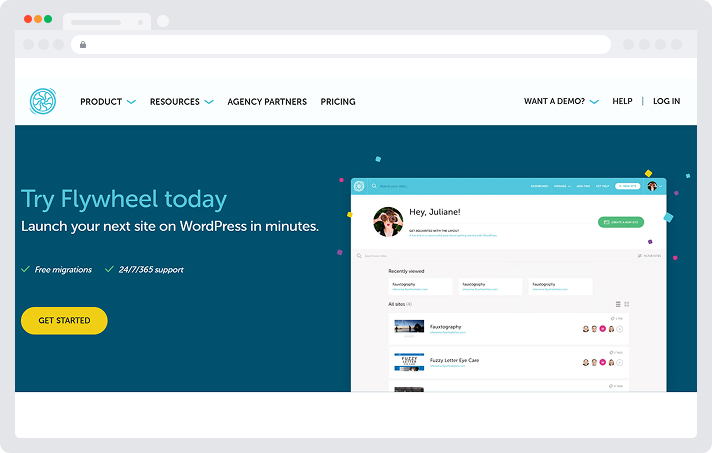Click the yellow GET STARTED button
This screenshot has height=453, width=712.
[x=64, y=320]
